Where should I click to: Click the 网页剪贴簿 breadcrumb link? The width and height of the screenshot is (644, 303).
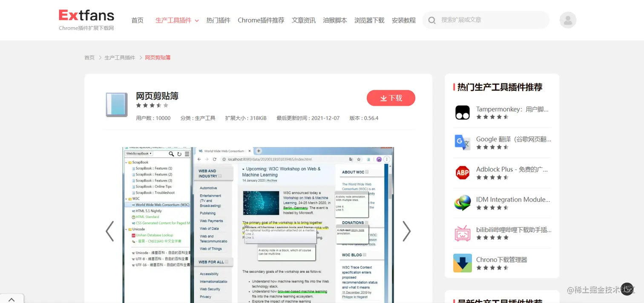[x=158, y=58]
